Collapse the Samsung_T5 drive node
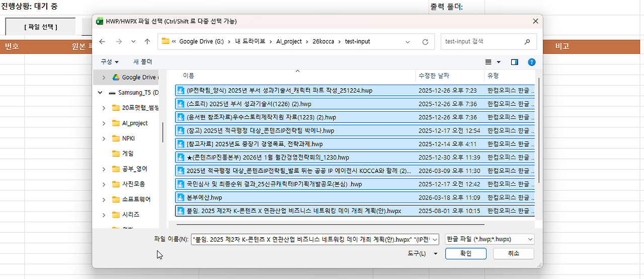This screenshot has width=644, height=279. click(x=100, y=93)
